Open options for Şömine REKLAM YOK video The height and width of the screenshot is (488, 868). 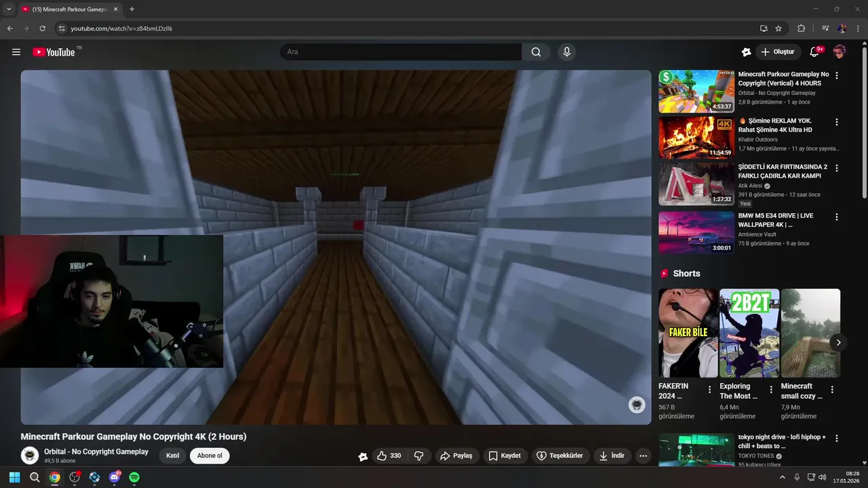[837, 122]
